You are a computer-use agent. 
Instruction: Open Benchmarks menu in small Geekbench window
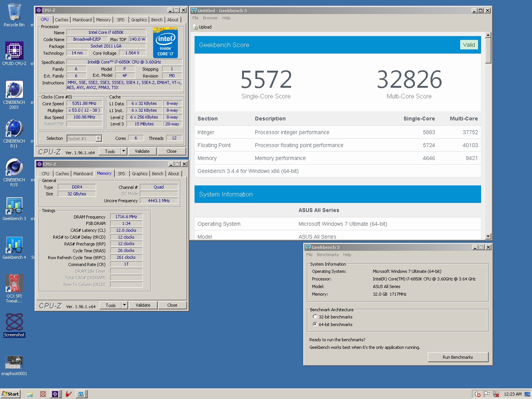[328, 255]
